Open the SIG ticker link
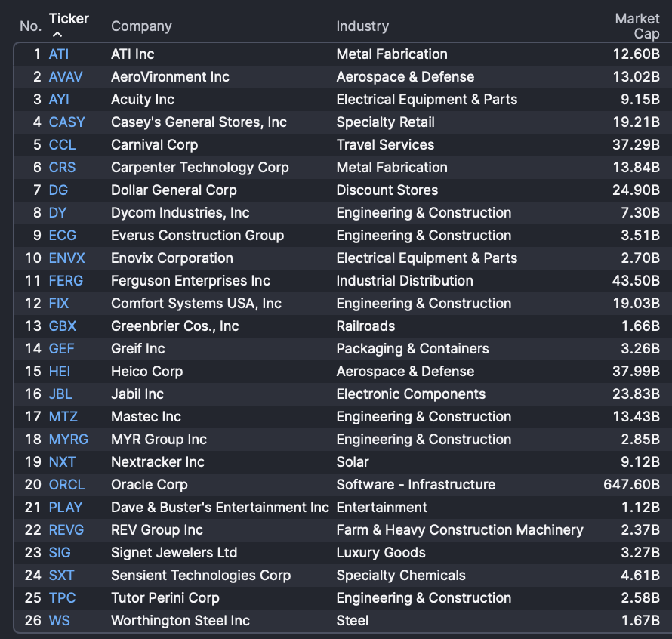The image size is (672, 639). tap(60, 553)
